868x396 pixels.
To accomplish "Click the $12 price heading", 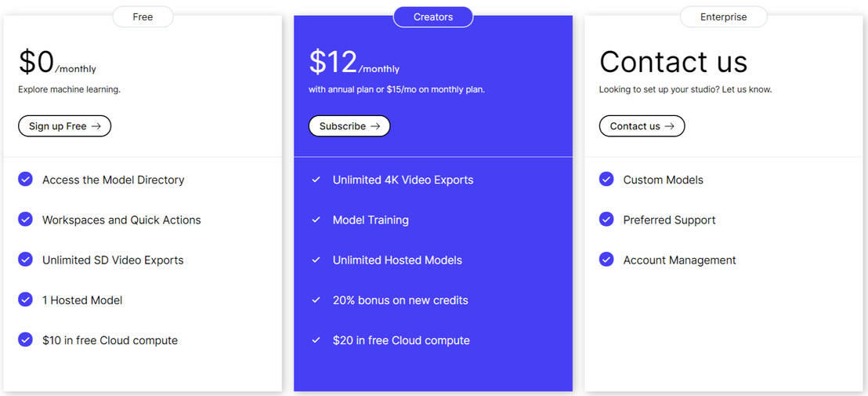I will [333, 61].
